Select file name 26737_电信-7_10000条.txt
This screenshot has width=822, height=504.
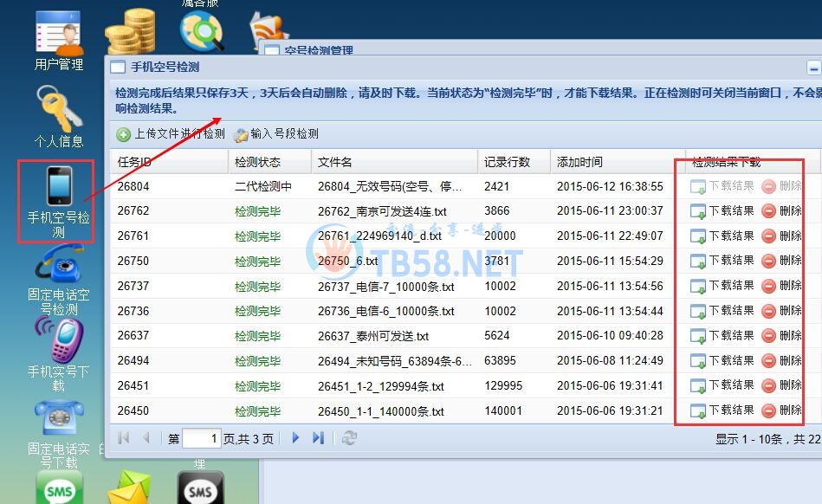tap(385, 287)
